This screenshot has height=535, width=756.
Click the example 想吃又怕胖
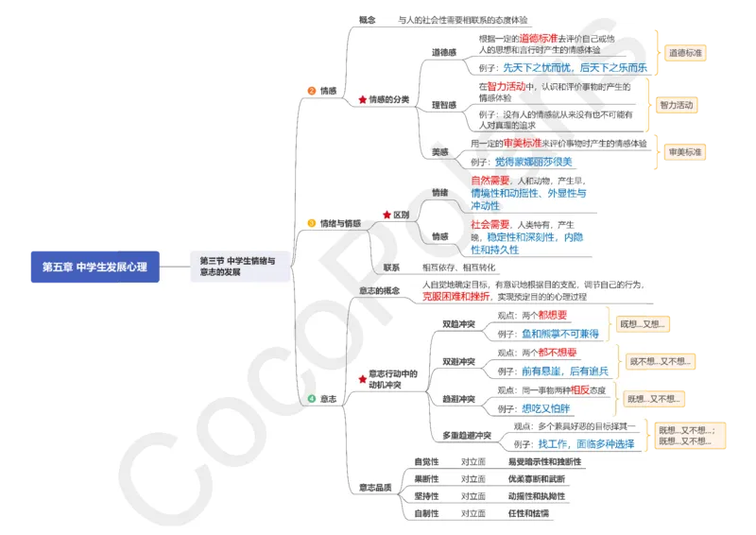546,408
